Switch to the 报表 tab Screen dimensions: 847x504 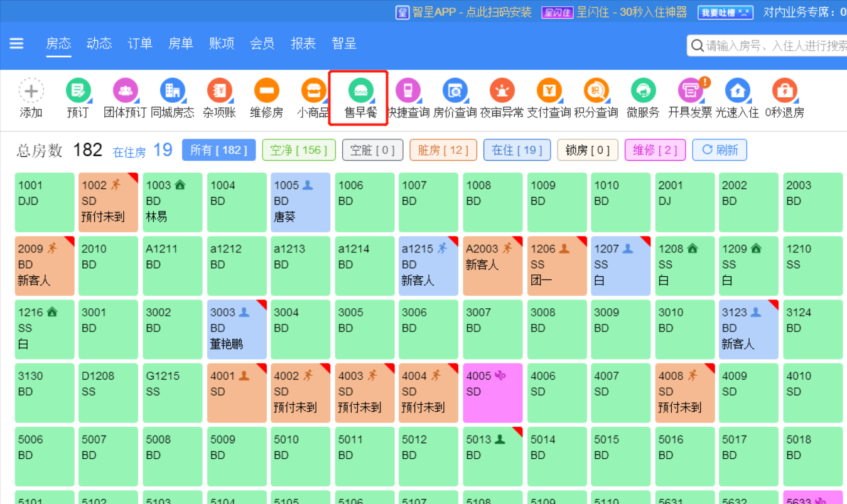[303, 43]
